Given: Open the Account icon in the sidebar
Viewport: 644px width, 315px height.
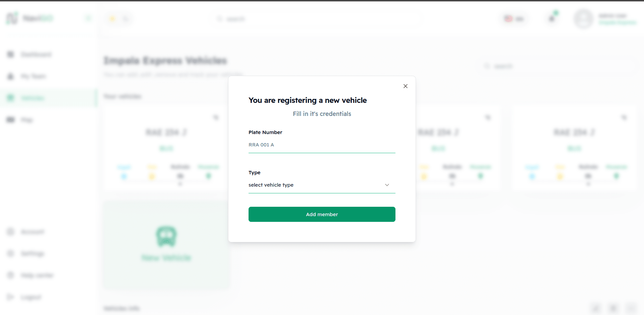Looking at the screenshot, I should pyautogui.click(x=11, y=232).
